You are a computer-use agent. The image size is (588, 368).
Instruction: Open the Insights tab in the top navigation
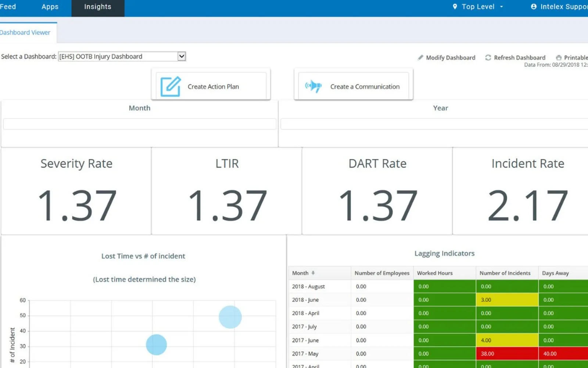click(x=98, y=8)
